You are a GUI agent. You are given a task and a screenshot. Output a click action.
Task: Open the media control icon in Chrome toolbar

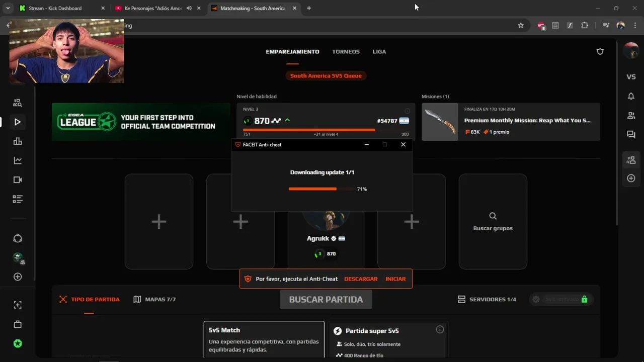click(606, 25)
